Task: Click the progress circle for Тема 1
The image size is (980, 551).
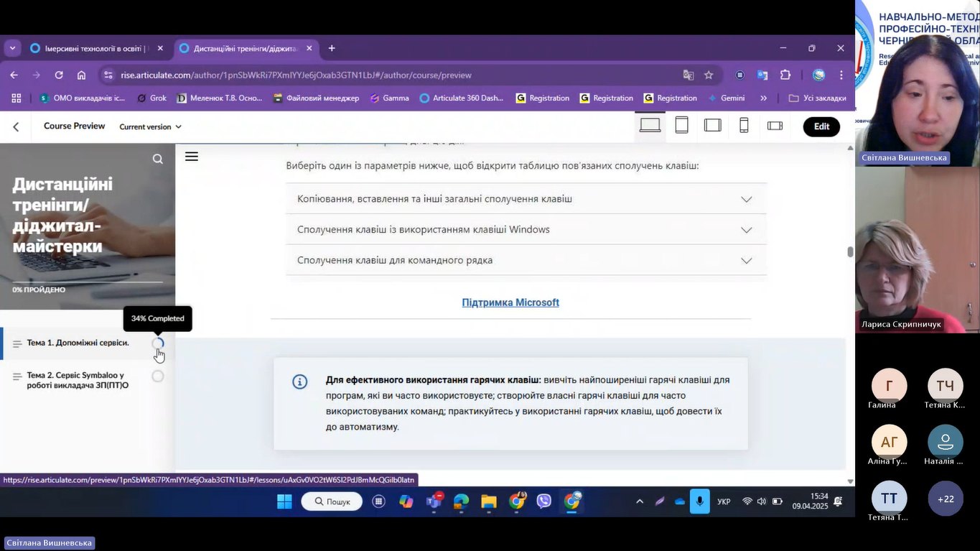Action: (x=158, y=343)
